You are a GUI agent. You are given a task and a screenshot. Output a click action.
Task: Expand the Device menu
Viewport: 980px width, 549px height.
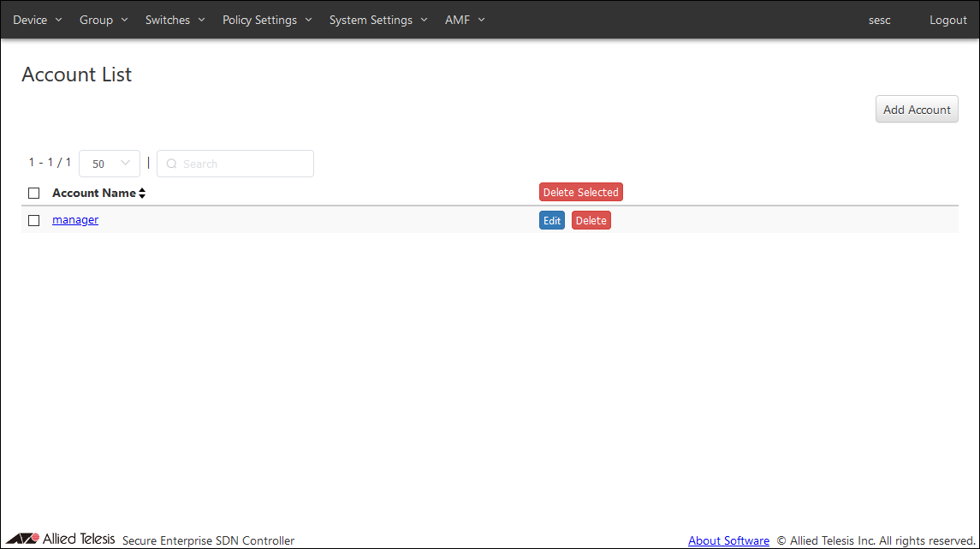click(38, 20)
